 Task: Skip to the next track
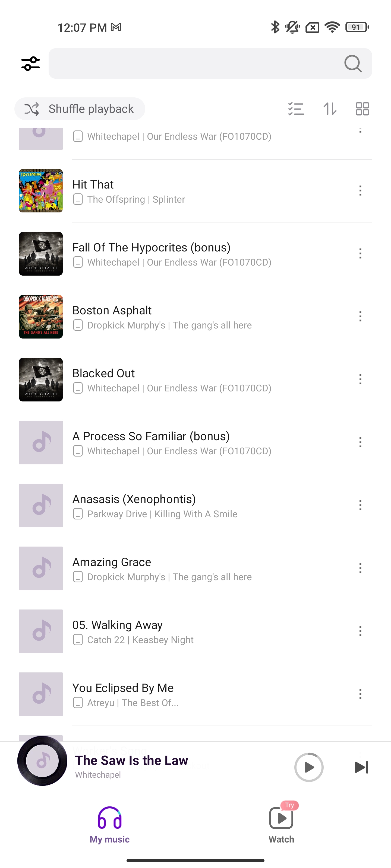click(x=361, y=767)
